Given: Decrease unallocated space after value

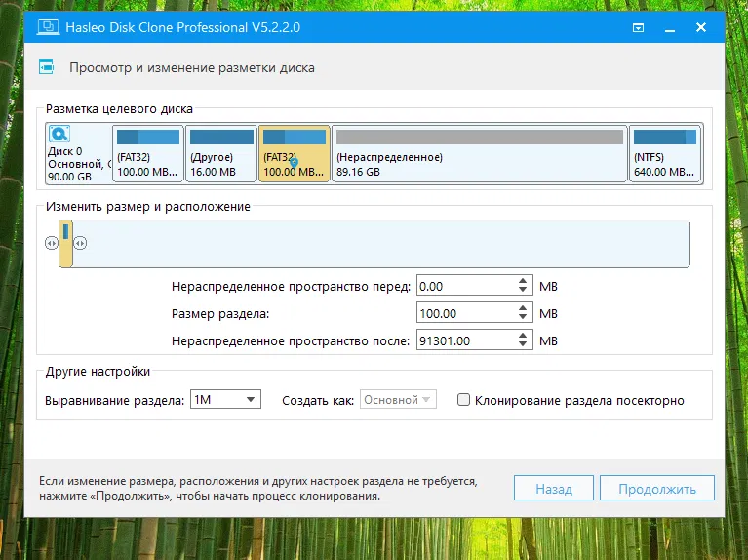Looking at the screenshot, I should pyautogui.click(x=523, y=344).
